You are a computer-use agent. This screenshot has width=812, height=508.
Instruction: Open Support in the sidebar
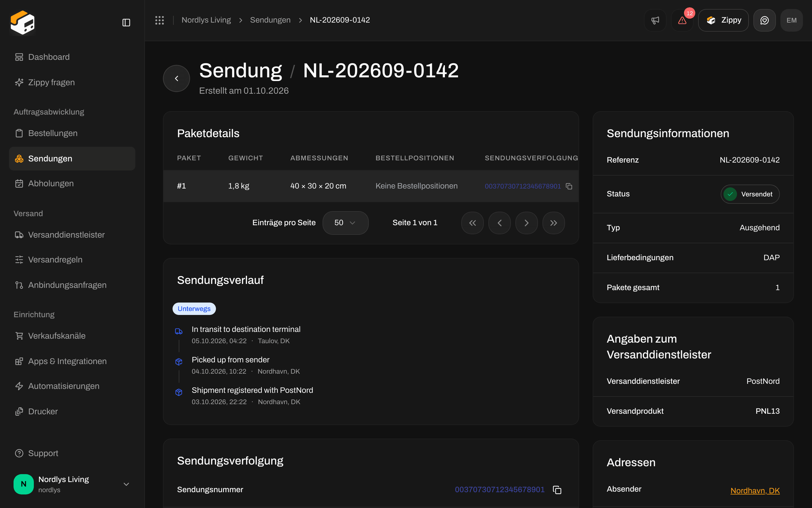(72, 453)
